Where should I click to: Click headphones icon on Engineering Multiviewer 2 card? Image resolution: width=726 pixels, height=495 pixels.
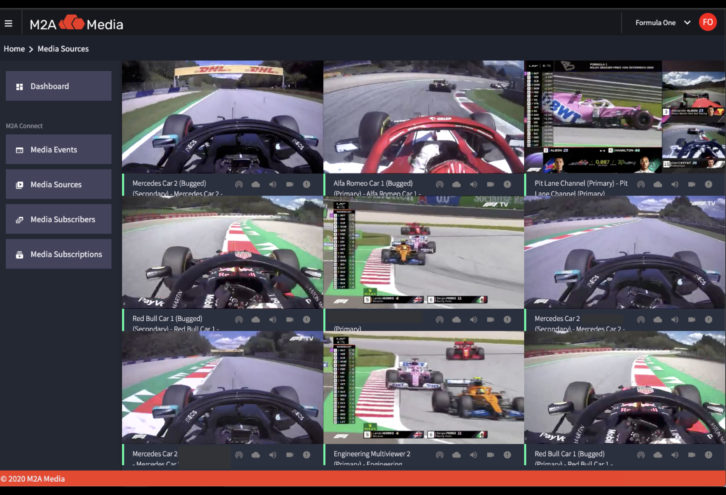(439, 454)
